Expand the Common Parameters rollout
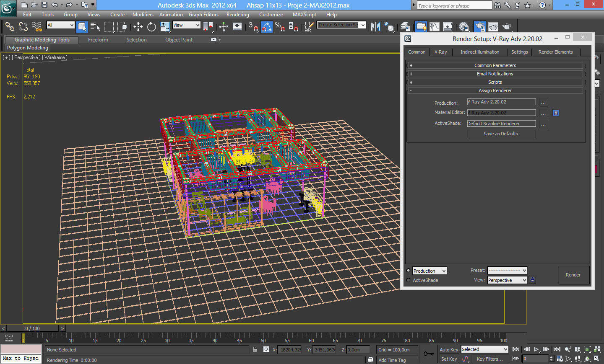Screen dimensions: 604x364 (495, 65)
